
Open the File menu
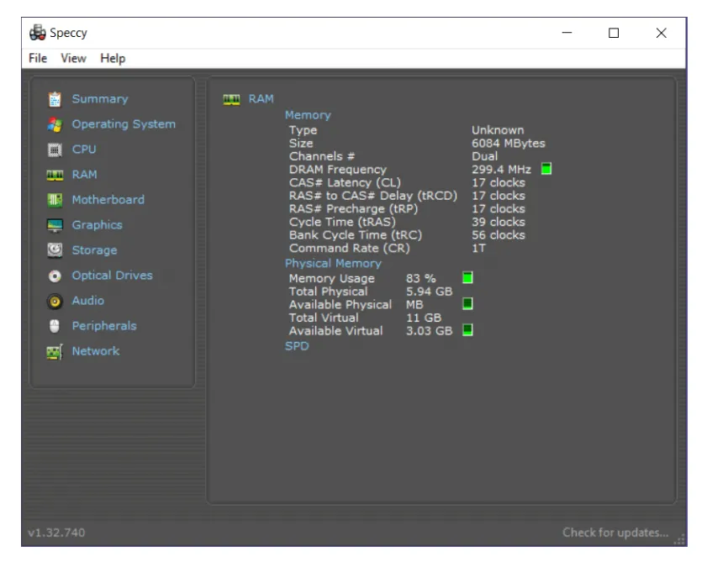(38, 59)
